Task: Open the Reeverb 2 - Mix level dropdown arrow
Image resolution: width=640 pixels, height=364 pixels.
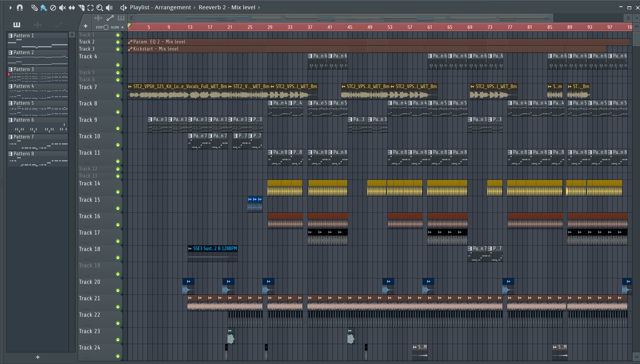Action: [x=259, y=8]
